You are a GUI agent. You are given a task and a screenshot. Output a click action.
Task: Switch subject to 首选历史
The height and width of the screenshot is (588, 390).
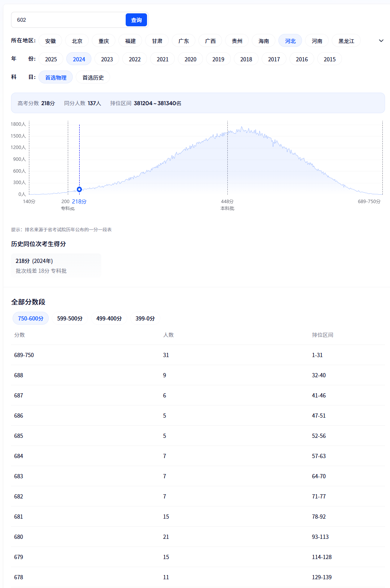[93, 77]
